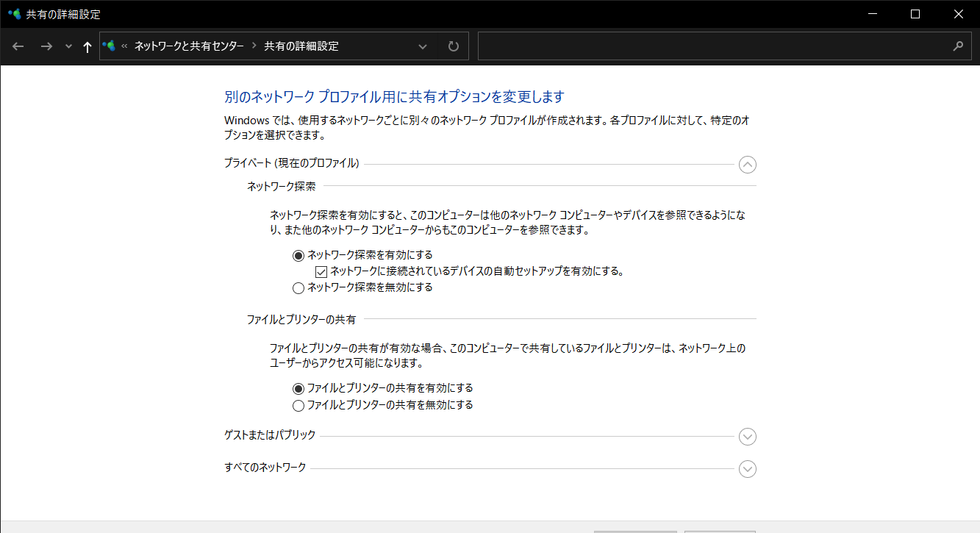The image size is (980, 533).
Task: Select ネットワーク探索を無効にする radio button
Action: tap(298, 287)
